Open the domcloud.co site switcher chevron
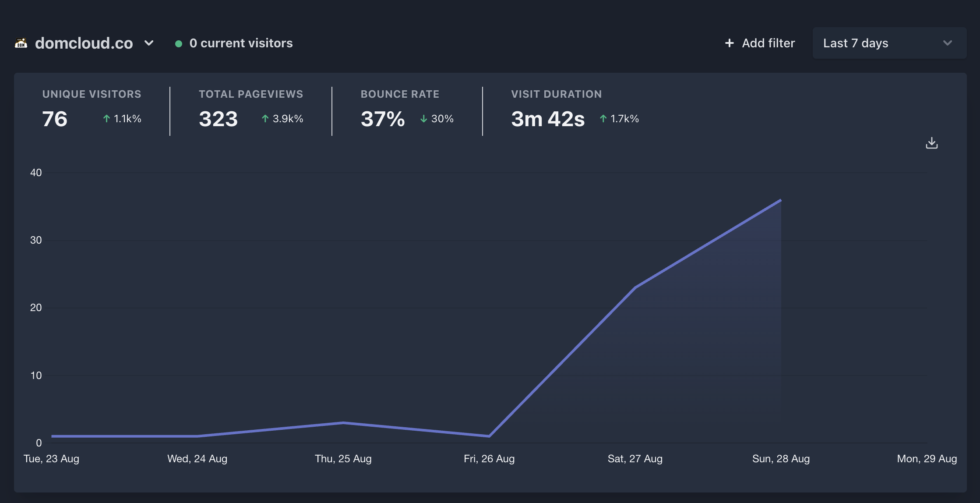The width and height of the screenshot is (980, 503). [148, 43]
